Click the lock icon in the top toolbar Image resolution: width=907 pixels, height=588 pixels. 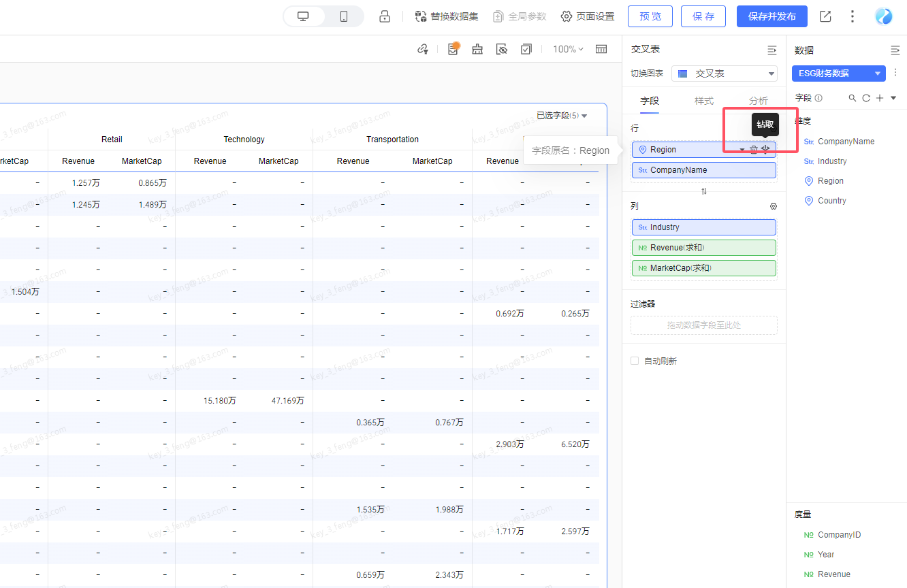(385, 16)
